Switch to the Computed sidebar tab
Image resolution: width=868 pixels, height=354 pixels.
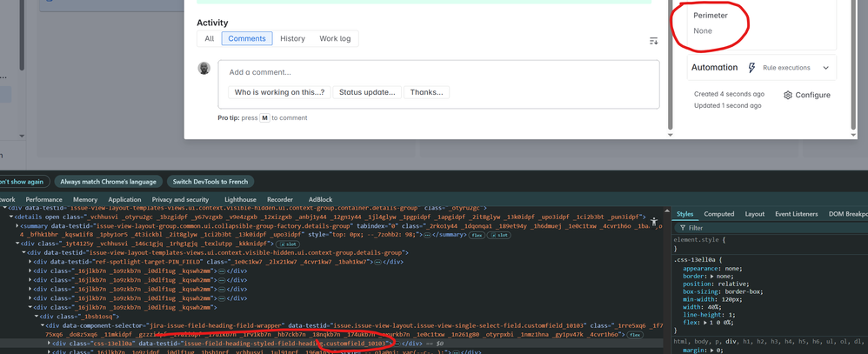[719, 214]
